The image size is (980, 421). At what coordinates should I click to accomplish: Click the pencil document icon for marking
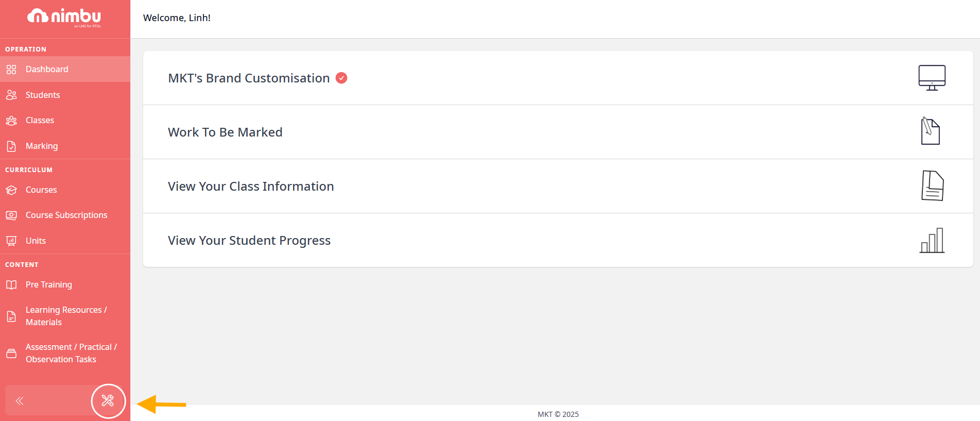point(930,131)
